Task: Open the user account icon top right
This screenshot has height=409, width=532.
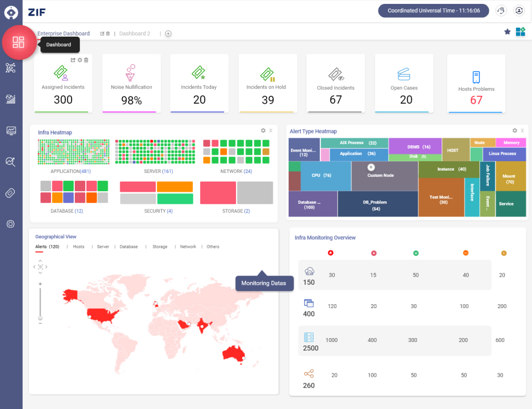Action: [519, 10]
